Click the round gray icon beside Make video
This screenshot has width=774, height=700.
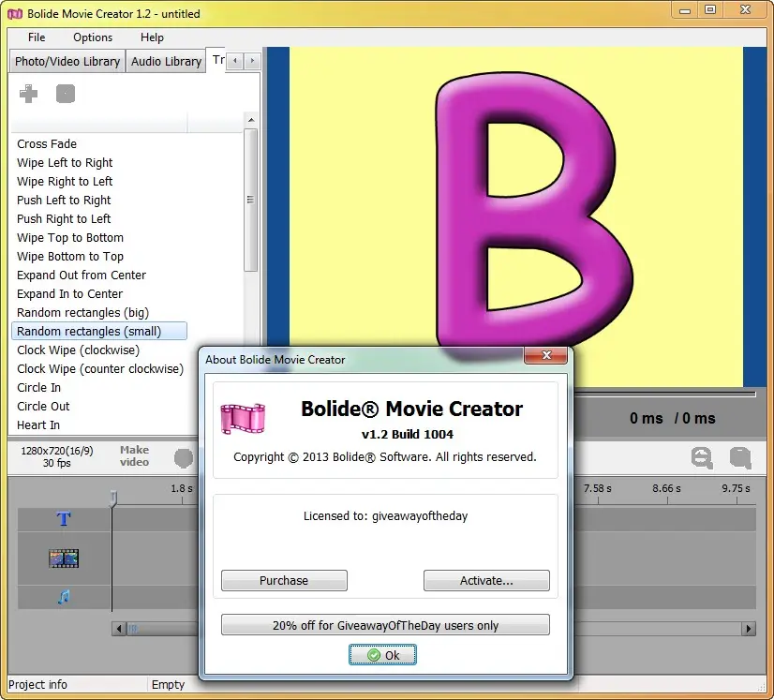coord(183,458)
